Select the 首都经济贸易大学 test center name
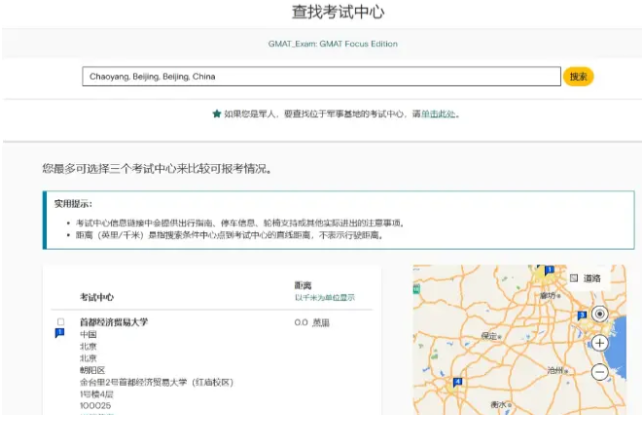 click(x=114, y=322)
